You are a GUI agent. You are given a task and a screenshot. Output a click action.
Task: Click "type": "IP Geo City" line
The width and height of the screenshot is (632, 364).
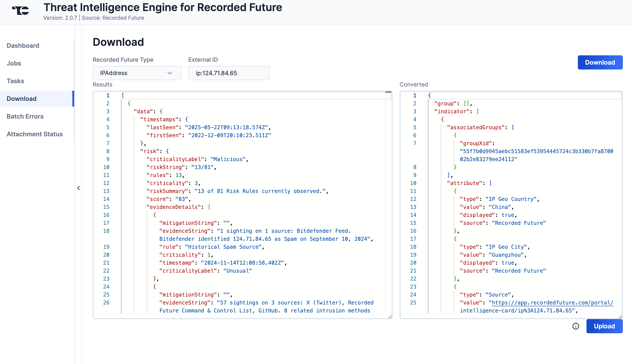pyautogui.click(x=495, y=247)
